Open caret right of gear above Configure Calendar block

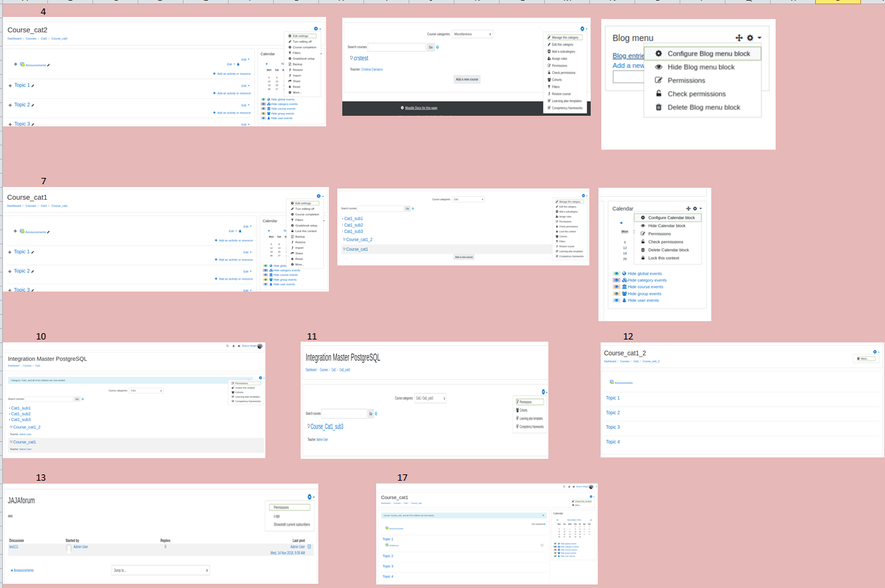701,209
